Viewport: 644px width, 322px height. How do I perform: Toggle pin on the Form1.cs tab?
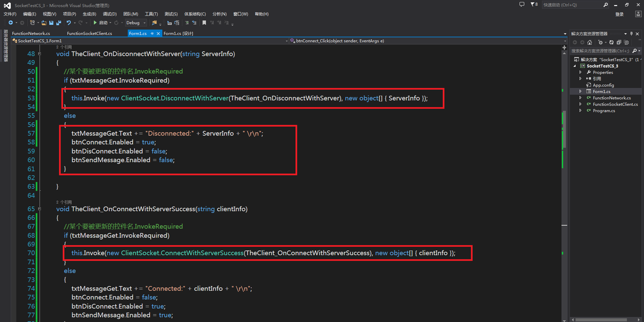152,33
